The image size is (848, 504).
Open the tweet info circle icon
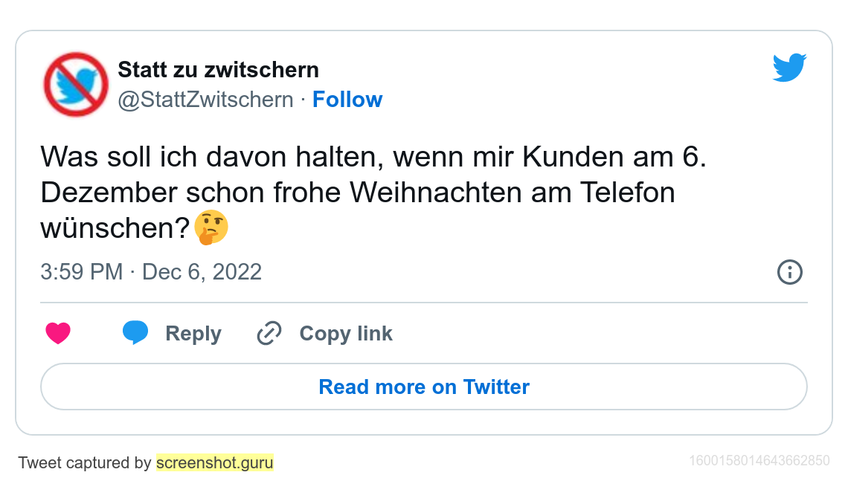pyautogui.click(x=789, y=272)
